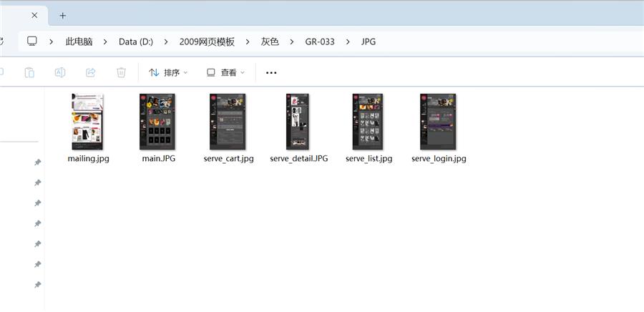The height and width of the screenshot is (312, 644).
Task: Click the serve_list.jpg file name
Action: pyautogui.click(x=369, y=158)
